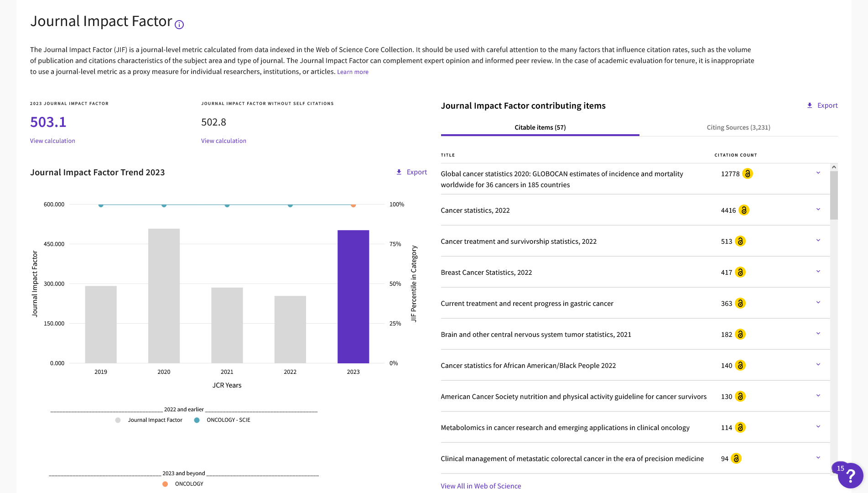
Task: Click the purple 2023 impact factor bar
Action: coord(353,297)
